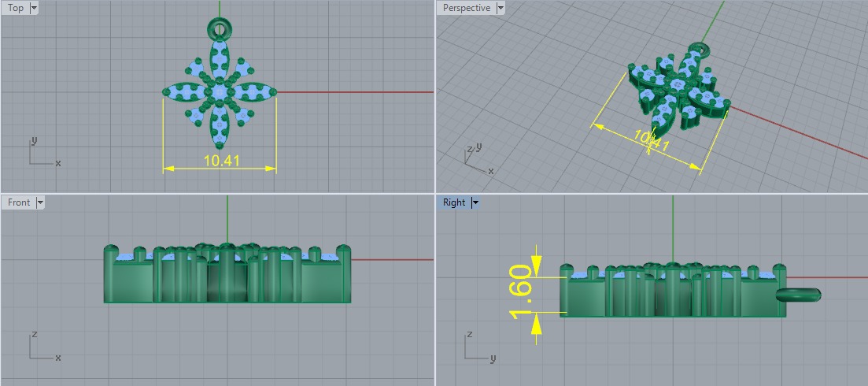Viewport: 868px width, 386px height.
Task: Select the 10.41 dimension in Perspective view
Action: (652, 141)
